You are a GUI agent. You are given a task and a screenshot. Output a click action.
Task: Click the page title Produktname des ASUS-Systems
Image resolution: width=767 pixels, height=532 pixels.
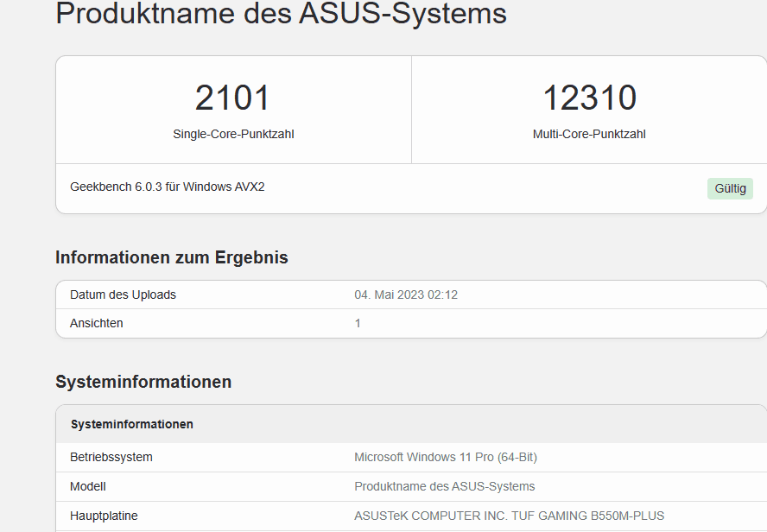point(282,13)
